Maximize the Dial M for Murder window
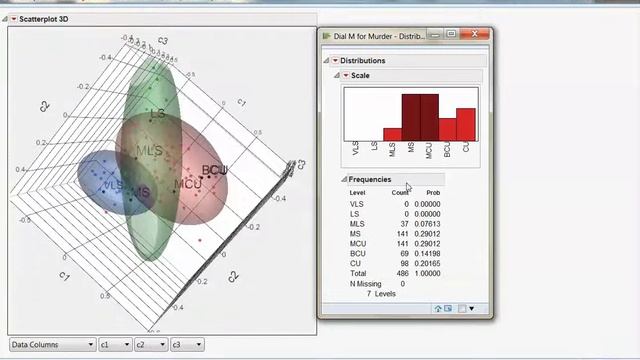Image resolution: width=640 pixels, height=360 pixels. (x=451, y=34)
